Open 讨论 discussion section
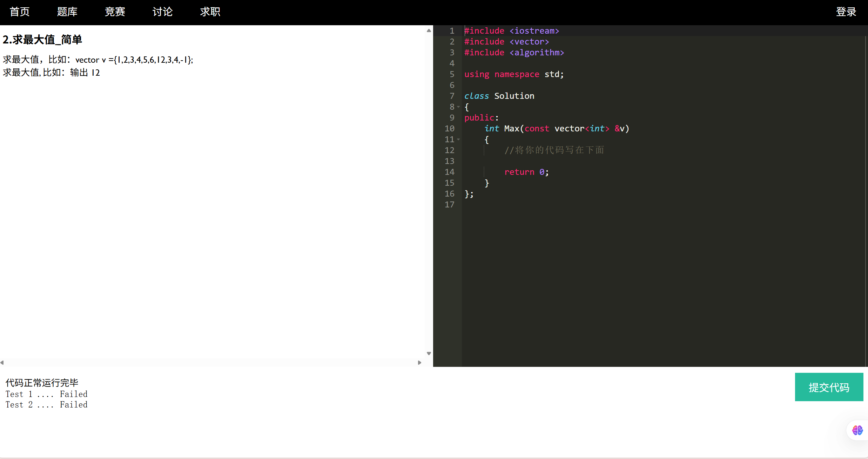The width and height of the screenshot is (868, 459). point(163,12)
